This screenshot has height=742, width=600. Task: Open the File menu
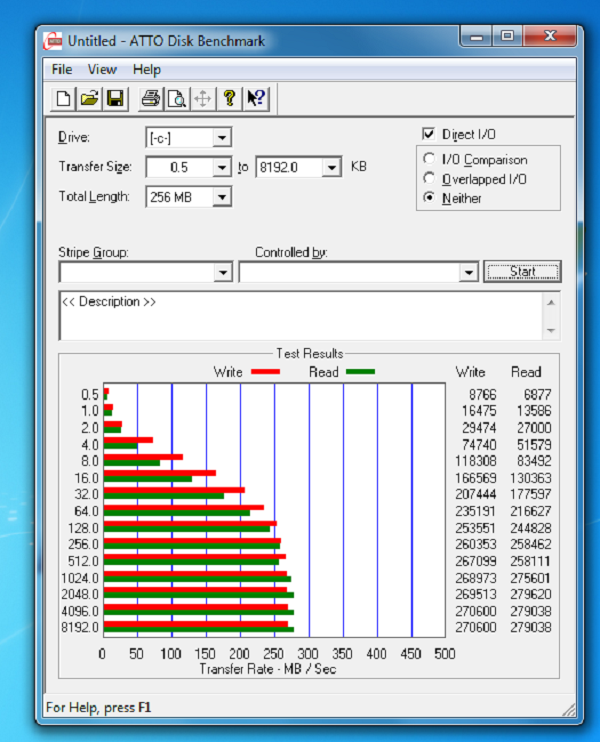[62, 70]
